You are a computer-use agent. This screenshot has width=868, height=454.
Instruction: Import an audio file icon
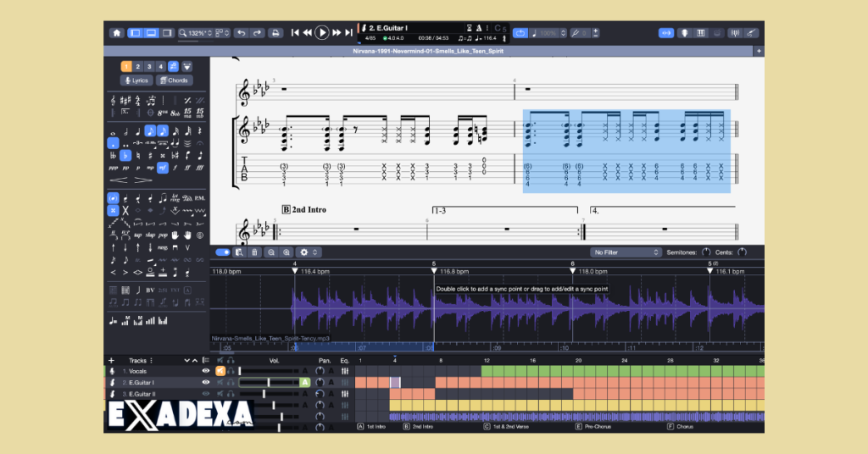[x=239, y=252]
